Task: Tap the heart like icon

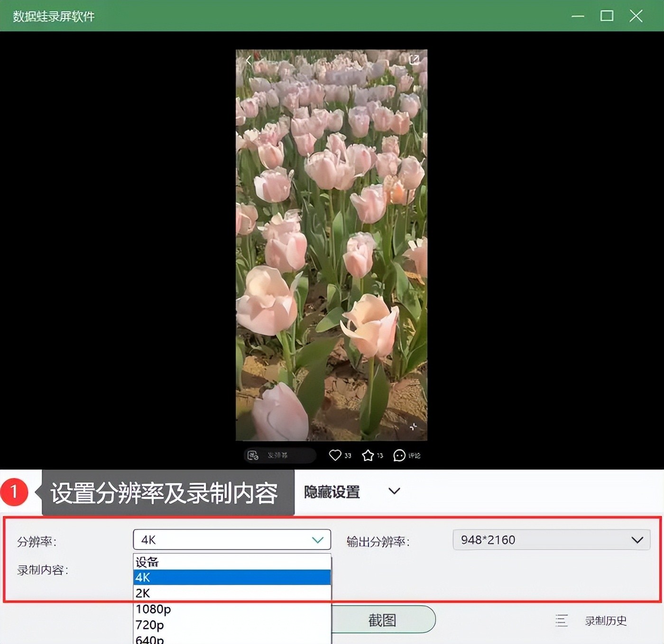Action: click(x=335, y=455)
